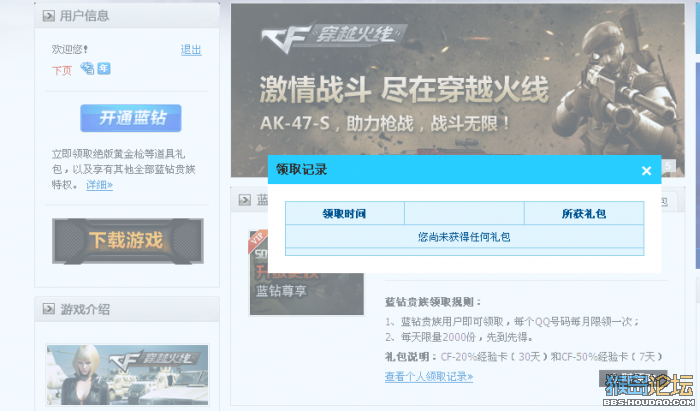Viewport: 700px width, 411px height.
Task: Click the 下页 username text
Action: (62, 71)
